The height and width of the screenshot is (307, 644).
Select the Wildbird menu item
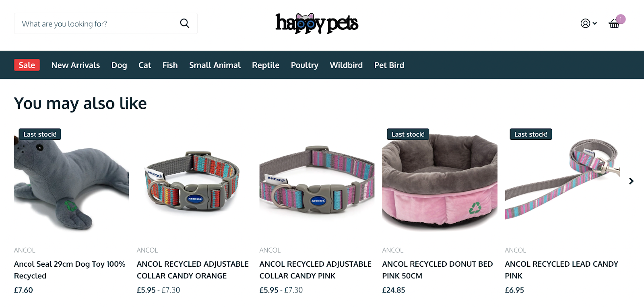(346, 65)
